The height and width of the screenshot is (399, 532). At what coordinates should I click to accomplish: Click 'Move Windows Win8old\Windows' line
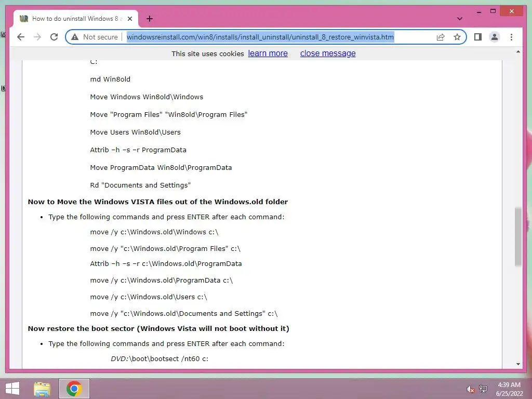click(147, 97)
